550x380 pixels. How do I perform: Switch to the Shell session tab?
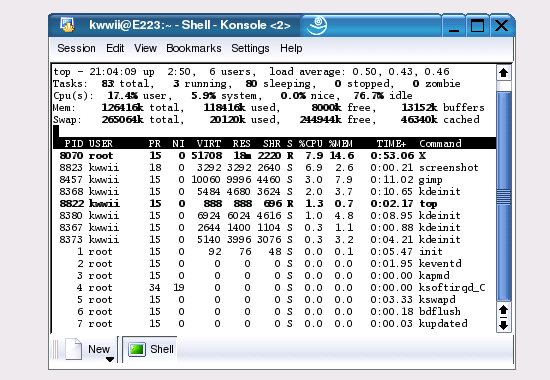(x=150, y=349)
